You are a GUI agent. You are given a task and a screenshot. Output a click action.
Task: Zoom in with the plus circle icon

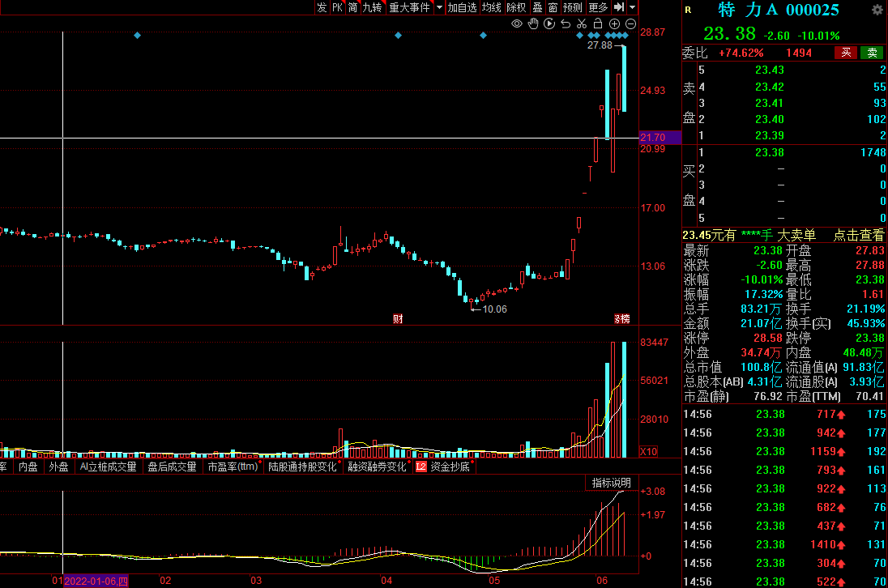point(614,23)
